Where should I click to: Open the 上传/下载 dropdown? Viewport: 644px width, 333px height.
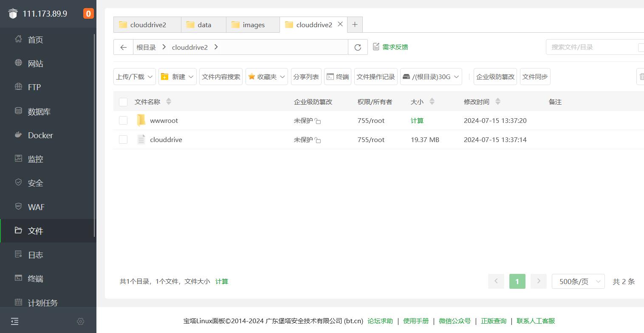135,77
